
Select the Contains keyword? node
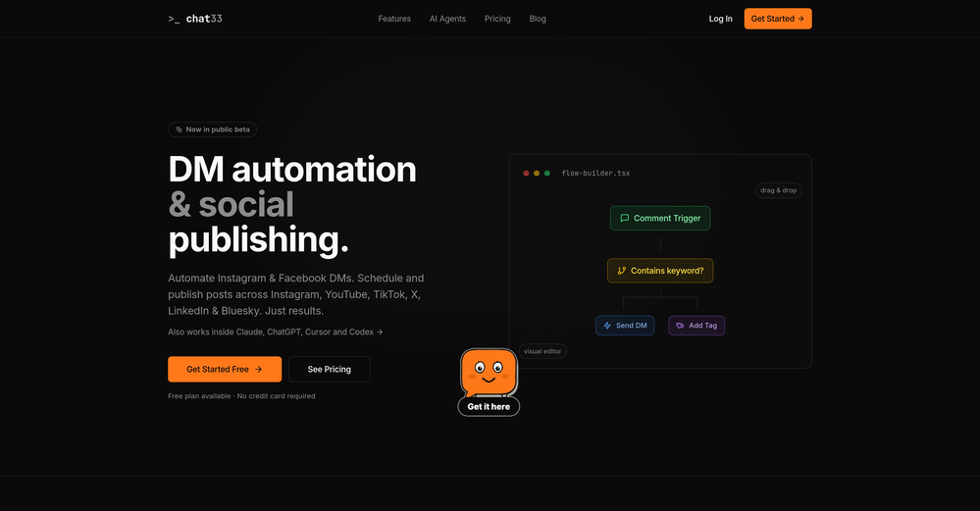pos(660,271)
